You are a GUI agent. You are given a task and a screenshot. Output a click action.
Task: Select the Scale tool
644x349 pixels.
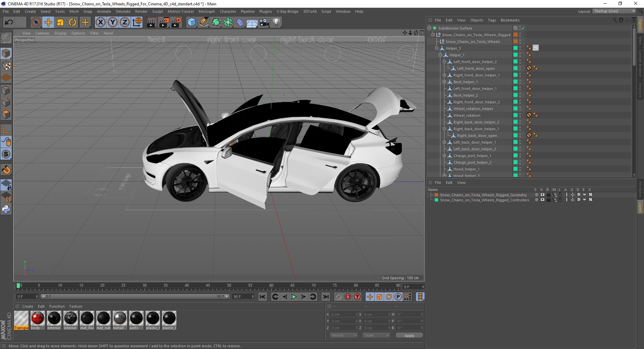click(60, 22)
